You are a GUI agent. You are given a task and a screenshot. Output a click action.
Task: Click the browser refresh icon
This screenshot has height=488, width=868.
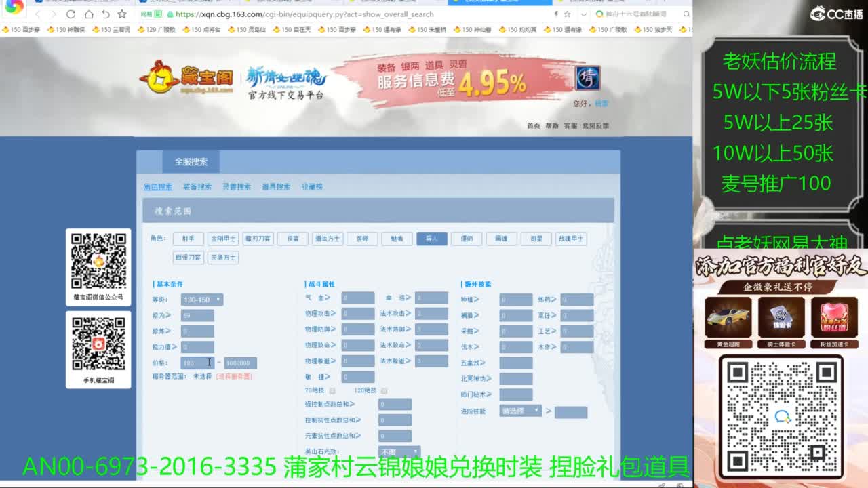[x=71, y=14]
